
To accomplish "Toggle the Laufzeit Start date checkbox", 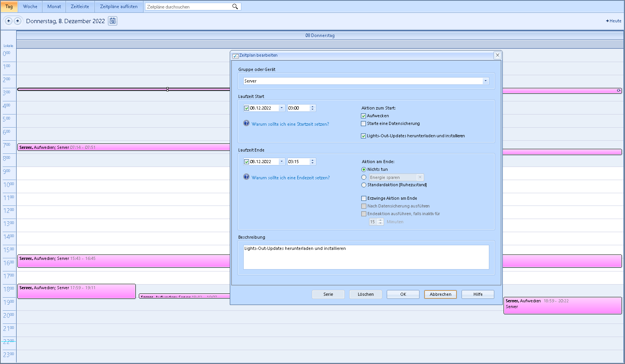I will point(246,108).
